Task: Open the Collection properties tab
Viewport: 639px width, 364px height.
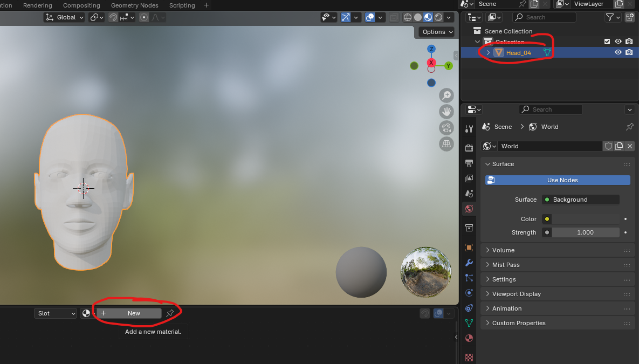Action: tap(469, 228)
